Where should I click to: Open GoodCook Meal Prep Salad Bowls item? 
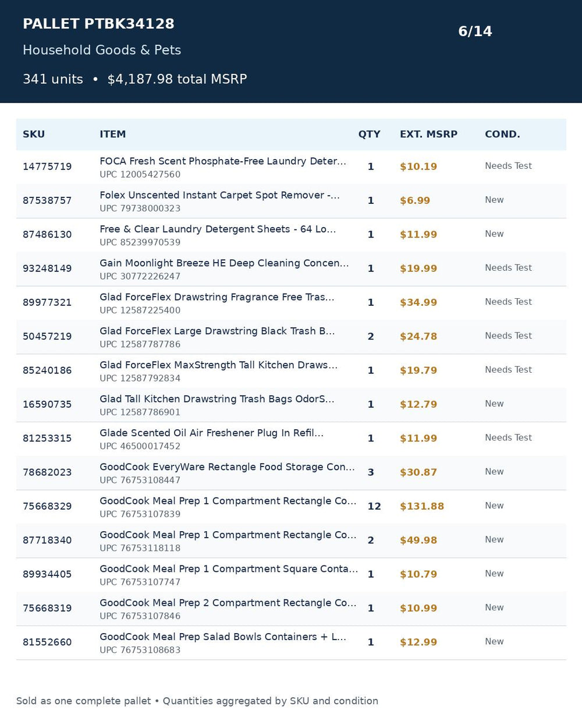pos(223,637)
